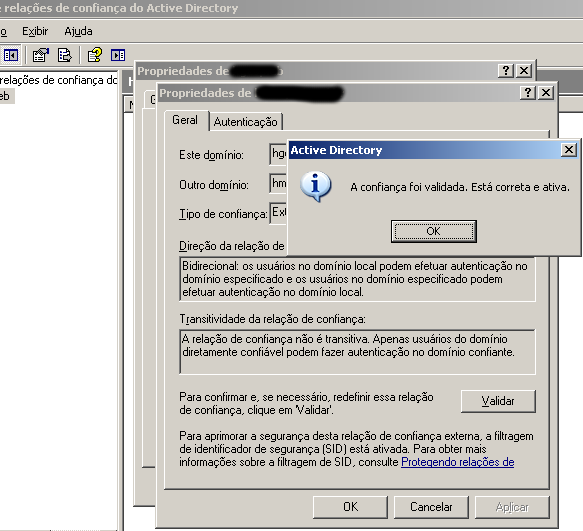Select the relações de confiança tree root
Screen dimensions: 583x531
click(x=58, y=80)
